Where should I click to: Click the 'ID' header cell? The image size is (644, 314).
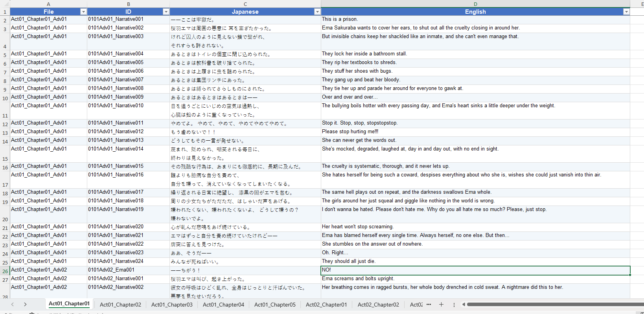click(x=128, y=12)
